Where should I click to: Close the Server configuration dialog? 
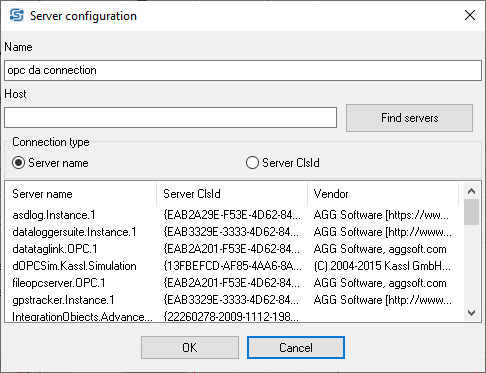(x=470, y=15)
